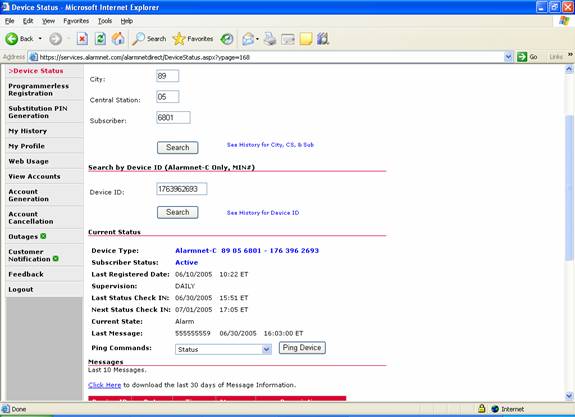Select the 'Active' subscriber status text

[x=187, y=263]
